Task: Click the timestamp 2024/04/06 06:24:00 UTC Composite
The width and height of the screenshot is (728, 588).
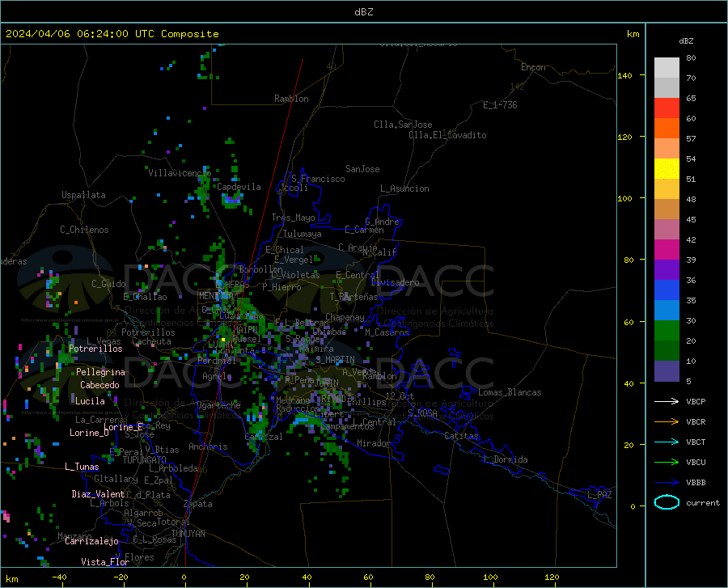Action: coord(112,34)
